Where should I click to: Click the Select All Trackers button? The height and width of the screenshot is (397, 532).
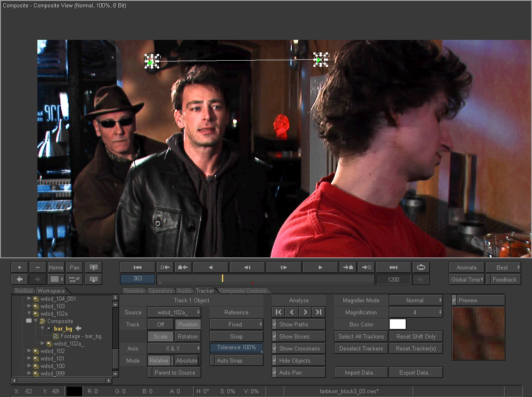361,336
